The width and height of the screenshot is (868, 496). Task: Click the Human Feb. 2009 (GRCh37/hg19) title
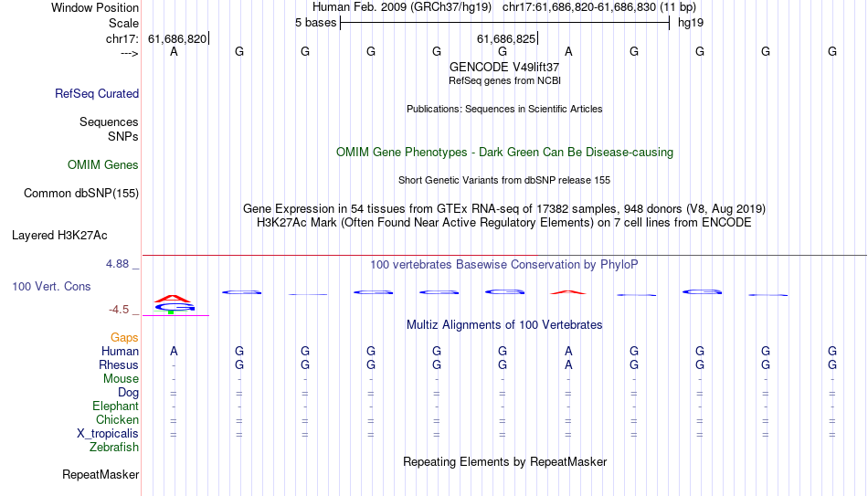(x=402, y=7)
